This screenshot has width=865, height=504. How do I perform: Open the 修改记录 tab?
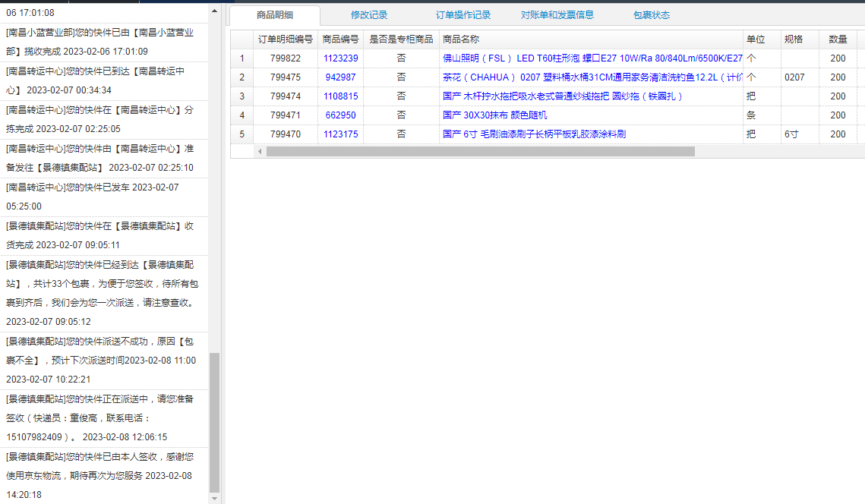point(369,15)
